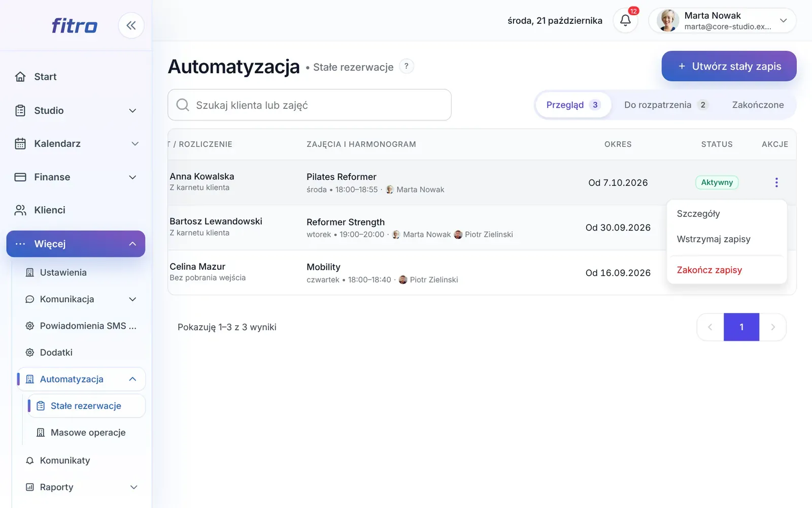Open Powiadomienia SMS in sidebar
This screenshot has width=812, height=508.
[x=81, y=326]
